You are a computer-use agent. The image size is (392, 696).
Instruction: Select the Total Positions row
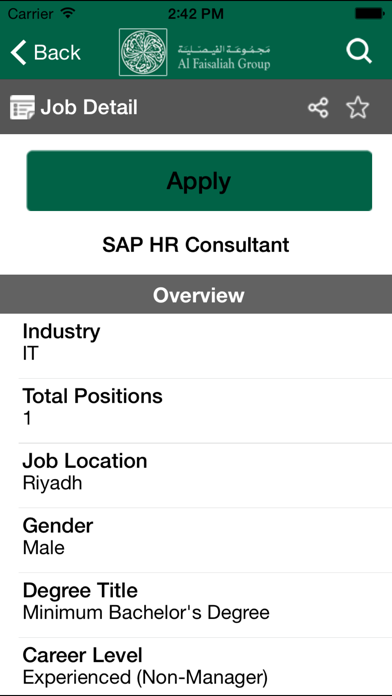tap(205, 411)
